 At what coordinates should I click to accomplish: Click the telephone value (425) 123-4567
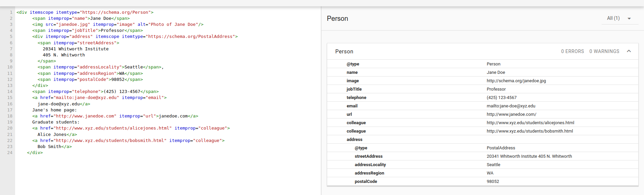[x=501, y=98]
